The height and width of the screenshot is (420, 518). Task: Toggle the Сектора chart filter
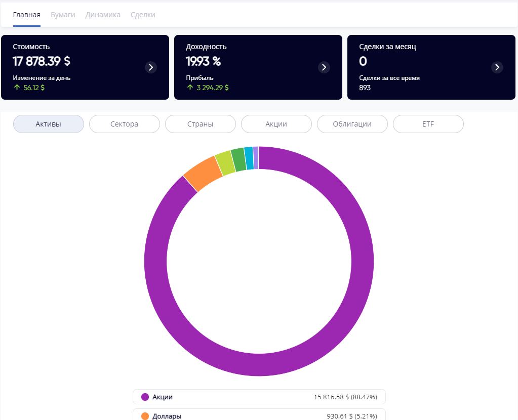pyautogui.click(x=125, y=124)
